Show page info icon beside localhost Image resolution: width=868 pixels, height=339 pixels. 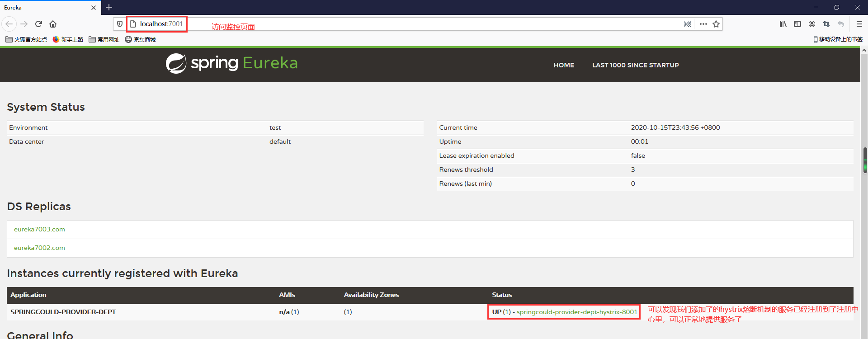133,24
